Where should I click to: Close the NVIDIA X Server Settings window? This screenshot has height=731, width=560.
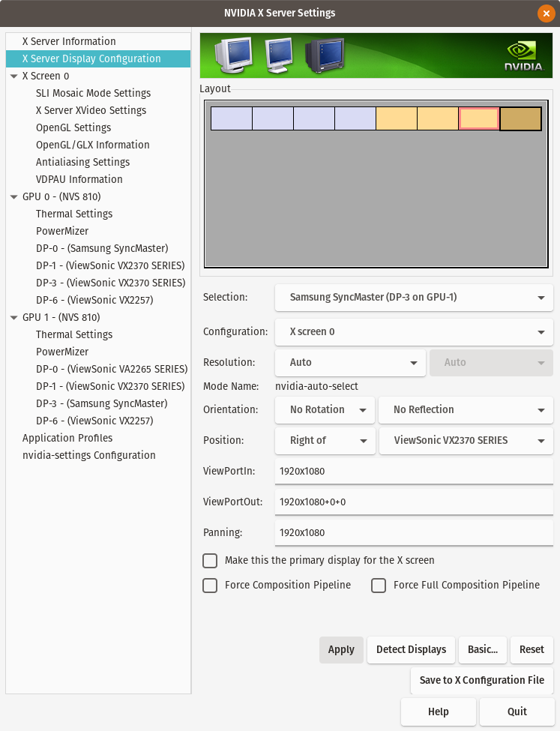coord(546,13)
